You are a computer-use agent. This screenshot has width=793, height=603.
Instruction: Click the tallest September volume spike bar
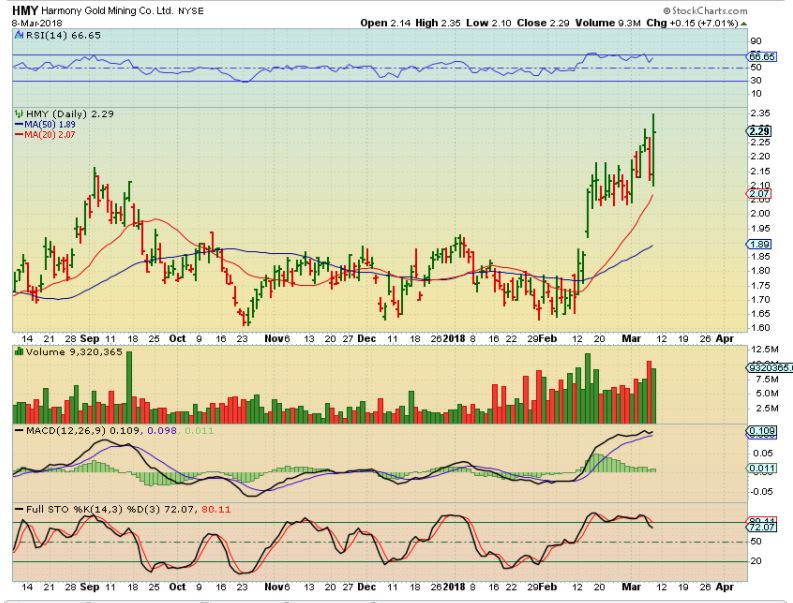[129, 387]
